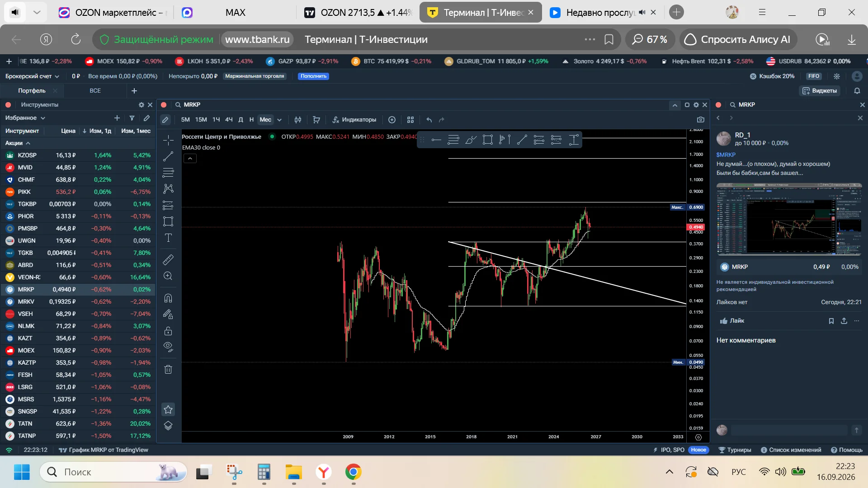The image size is (868, 488).
Task: Open the post's chart screenshot thumbnail
Action: point(789,219)
